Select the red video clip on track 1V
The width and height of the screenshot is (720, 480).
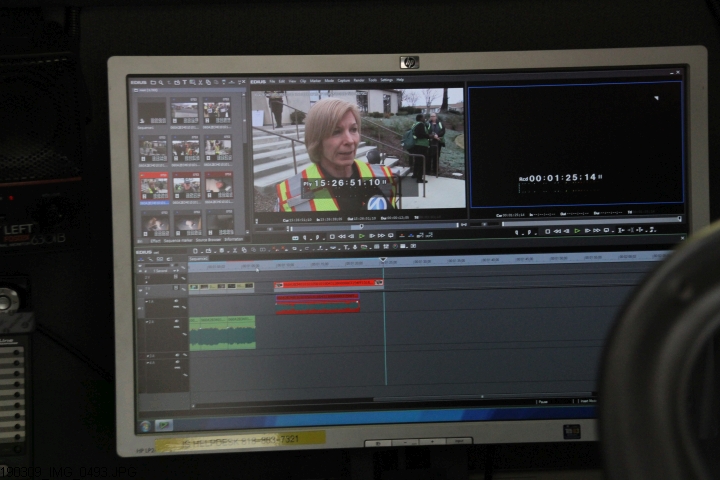pos(328,284)
